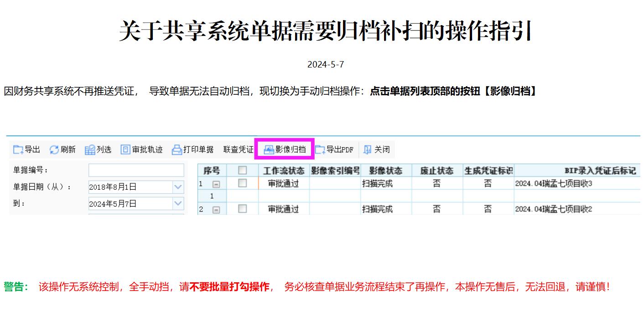Open the 单据日期（从） date dropdown

(178, 187)
